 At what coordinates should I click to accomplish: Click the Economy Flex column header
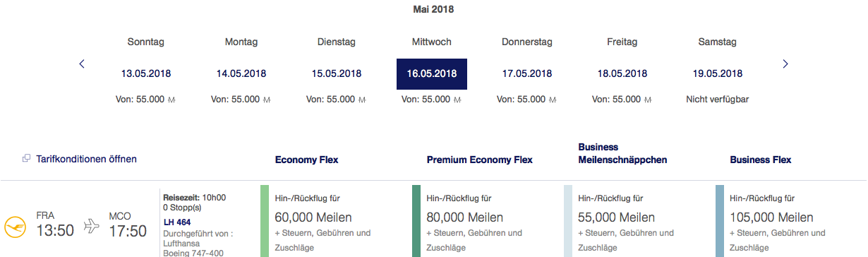[x=307, y=160]
